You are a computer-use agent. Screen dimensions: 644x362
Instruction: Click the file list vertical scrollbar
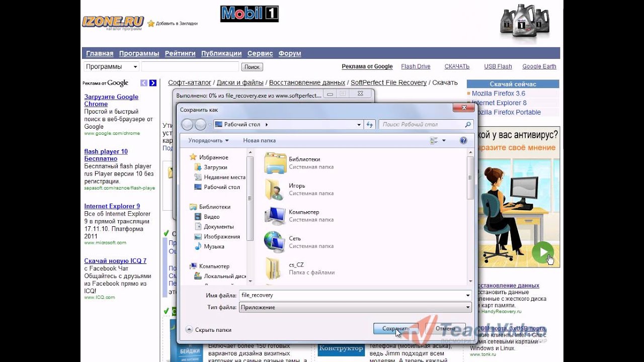(470, 217)
